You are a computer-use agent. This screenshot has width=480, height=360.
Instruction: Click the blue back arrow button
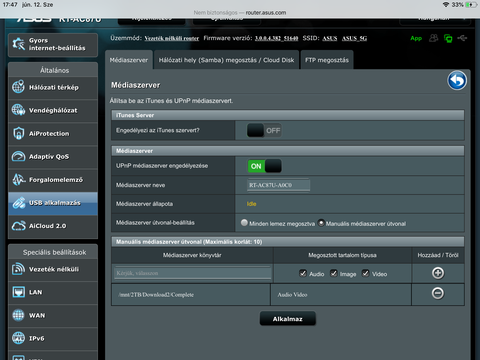pos(457,81)
